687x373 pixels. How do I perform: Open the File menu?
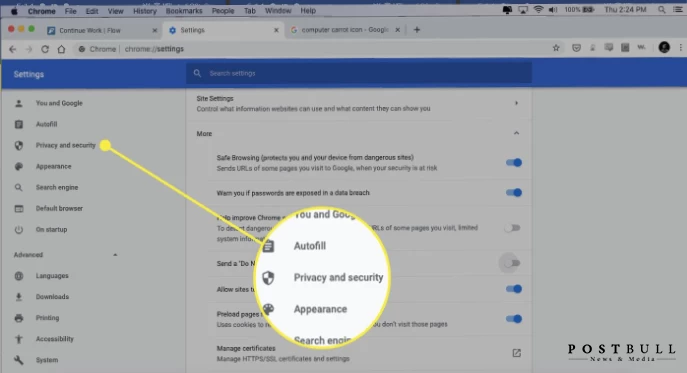[70, 11]
